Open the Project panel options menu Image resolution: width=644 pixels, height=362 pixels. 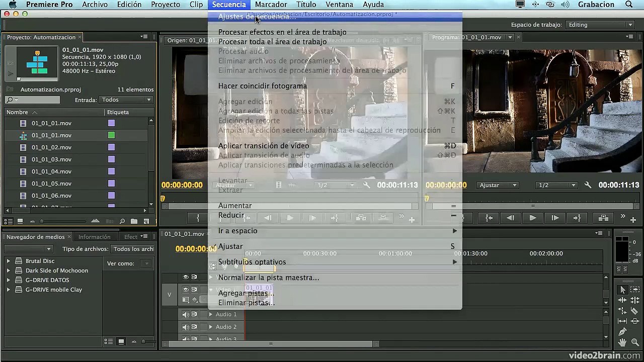pyautogui.click(x=144, y=37)
